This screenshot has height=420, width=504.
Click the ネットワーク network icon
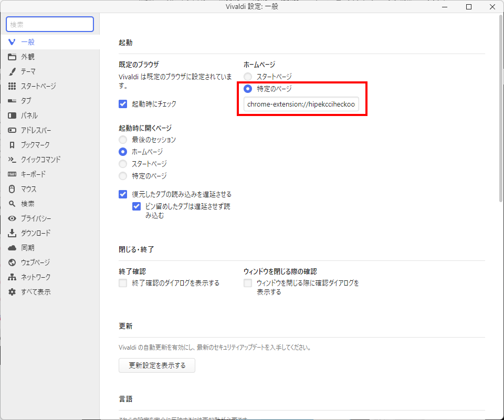tap(12, 277)
